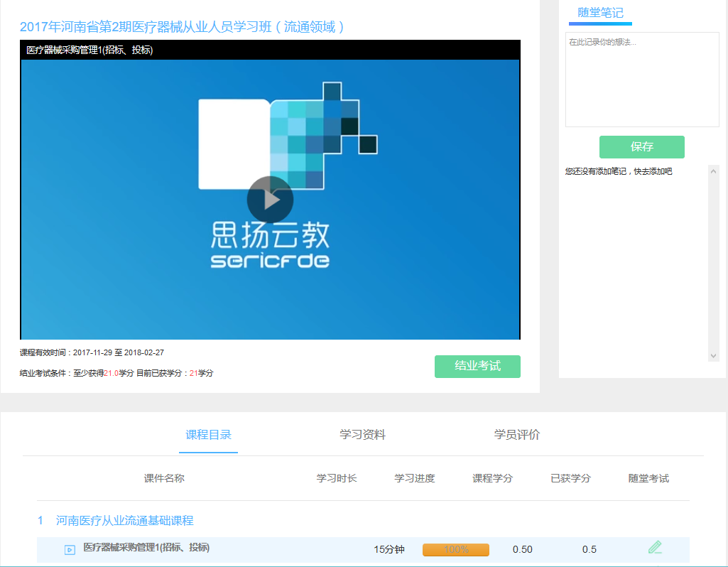Switch to the 学员评价 tab
This screenshot has height=567, width=728.
tap(517, 435)
